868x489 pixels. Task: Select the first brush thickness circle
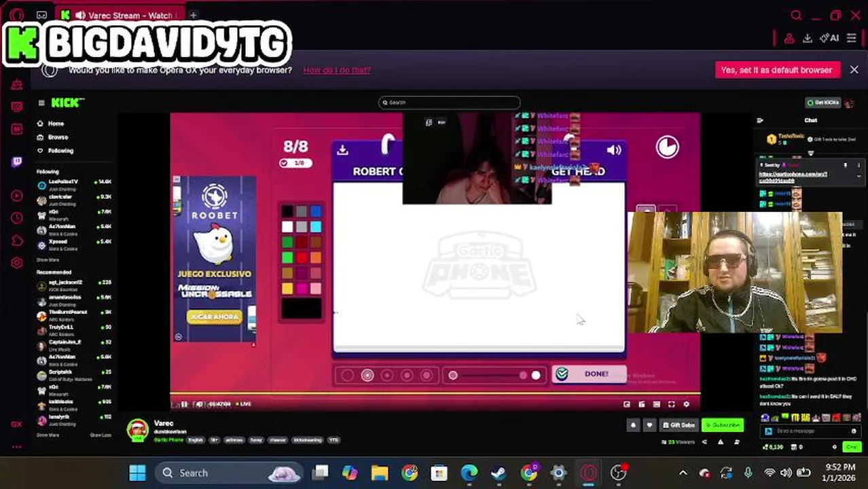tap(348, 376)
